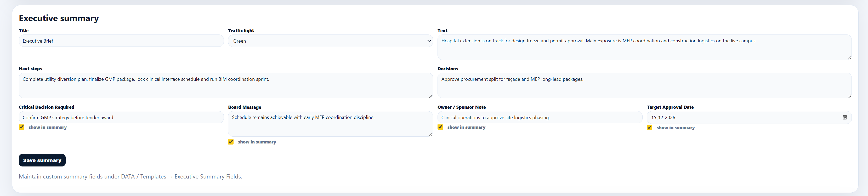Untick show in summary under Board Message

(231, 142)
